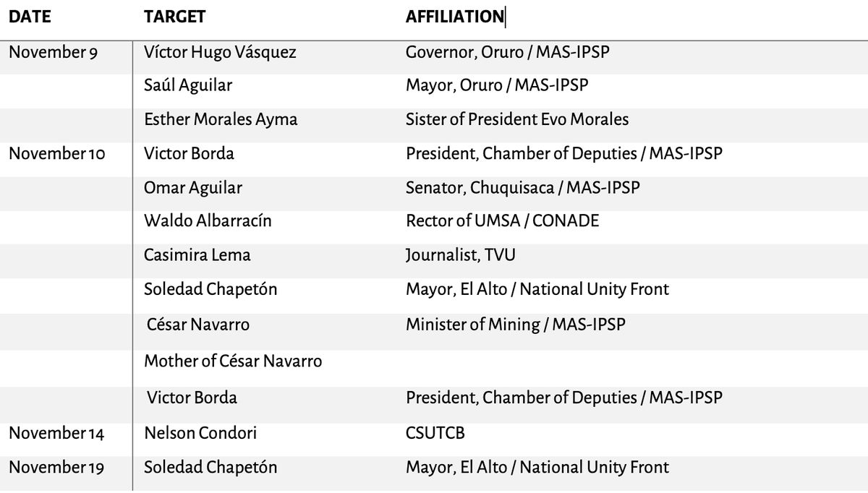Select the Nelson Condori target cell

tap(200, 434)
